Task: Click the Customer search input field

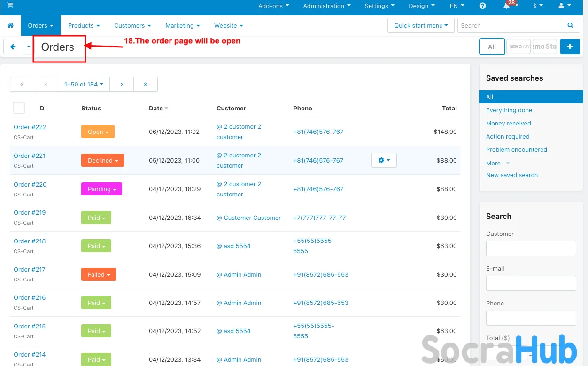Action: point(531,249)
